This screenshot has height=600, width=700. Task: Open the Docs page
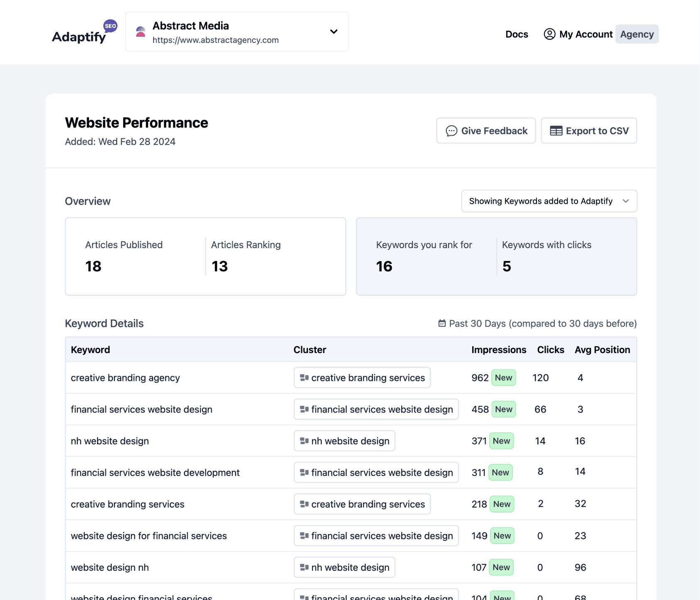click(516, 34)
